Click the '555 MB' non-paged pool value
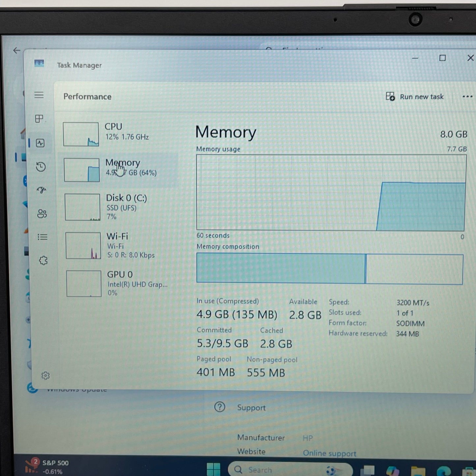The width and height of the screenshot is (476, 476). pyautogui.click(x=266, y=373)
